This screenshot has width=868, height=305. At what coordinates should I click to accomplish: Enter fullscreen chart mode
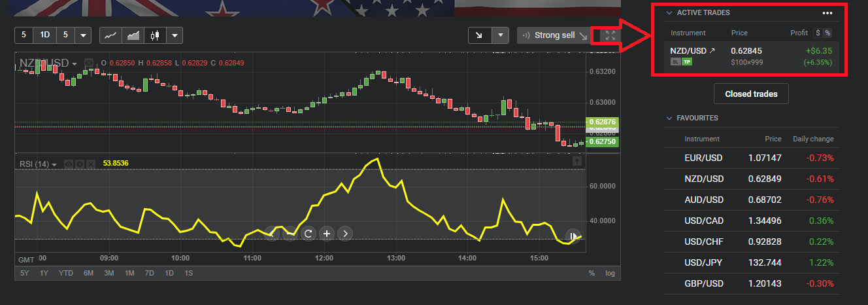(x=610, y=35)
